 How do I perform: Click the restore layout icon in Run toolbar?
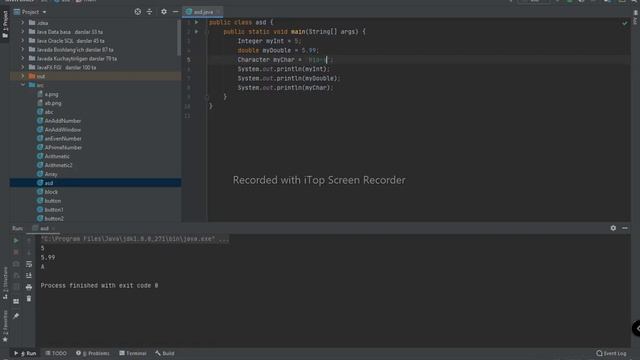[16, 301]
